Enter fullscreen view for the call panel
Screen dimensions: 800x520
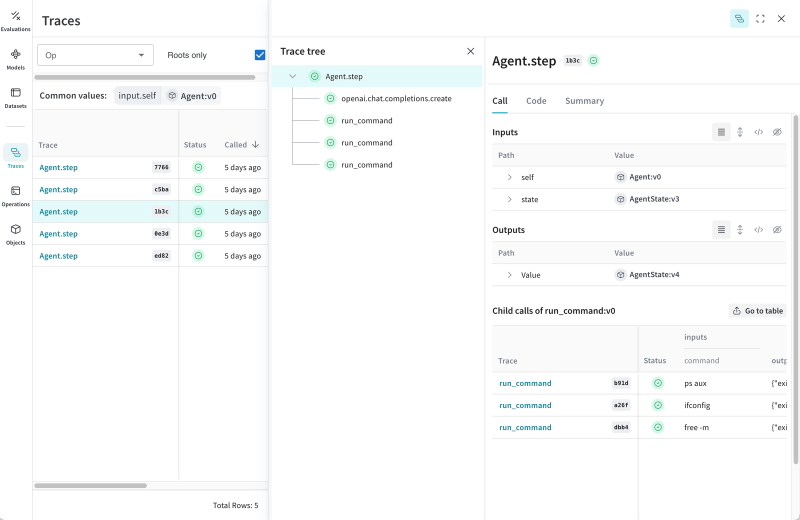coord(760,18)
